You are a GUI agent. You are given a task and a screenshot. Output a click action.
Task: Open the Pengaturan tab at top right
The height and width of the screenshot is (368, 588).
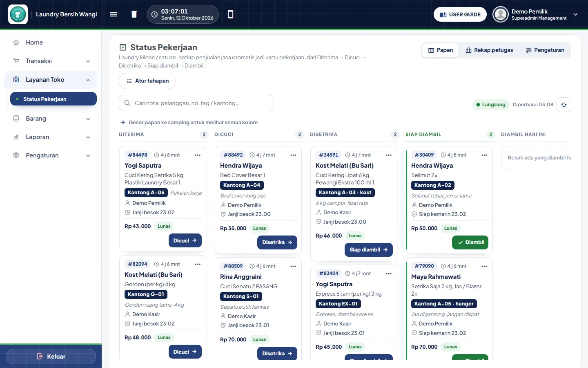545,50
